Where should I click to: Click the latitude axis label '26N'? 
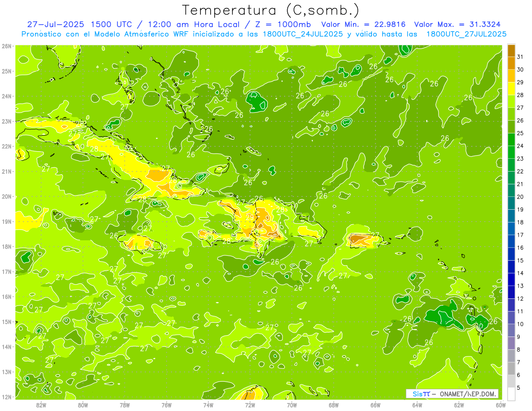point(7,46)
